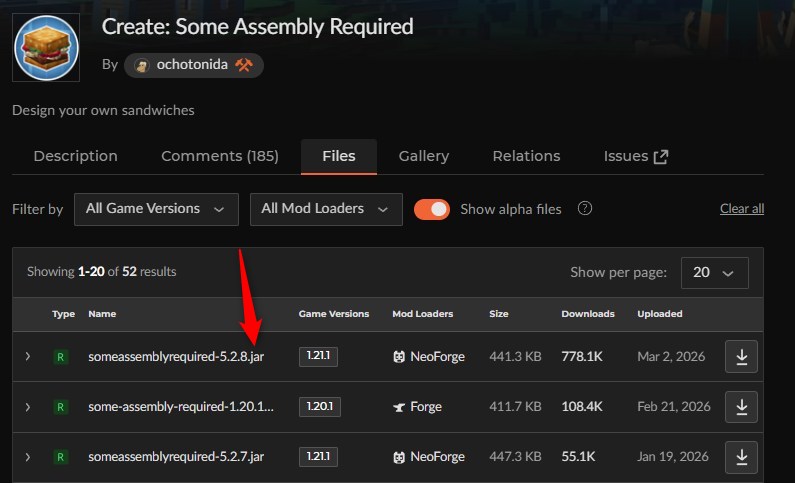
Task: Click the 778.1K downloads value
Action: 582,357
